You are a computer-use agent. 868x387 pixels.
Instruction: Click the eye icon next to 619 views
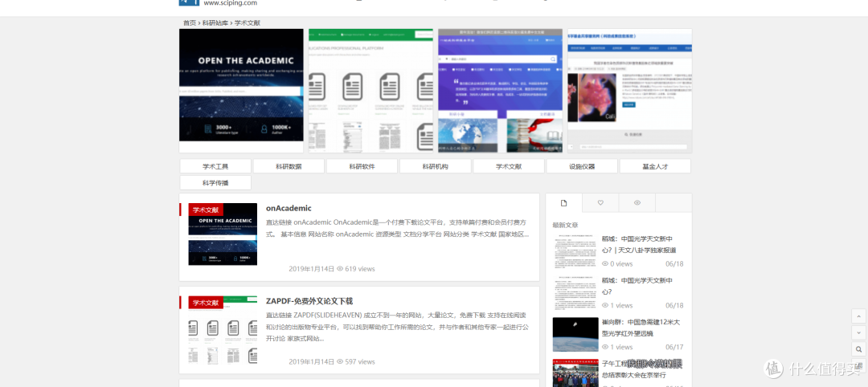coord(340,269)
